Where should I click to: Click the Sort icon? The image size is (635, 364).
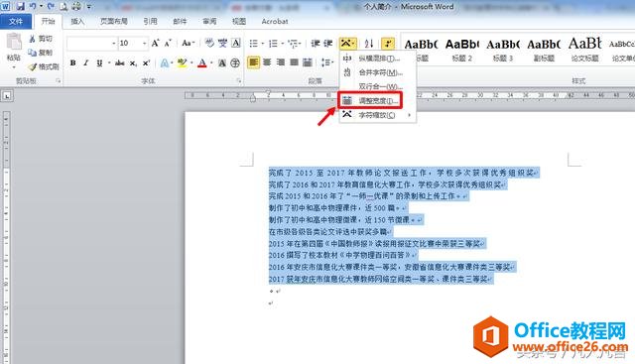(368, 43)
